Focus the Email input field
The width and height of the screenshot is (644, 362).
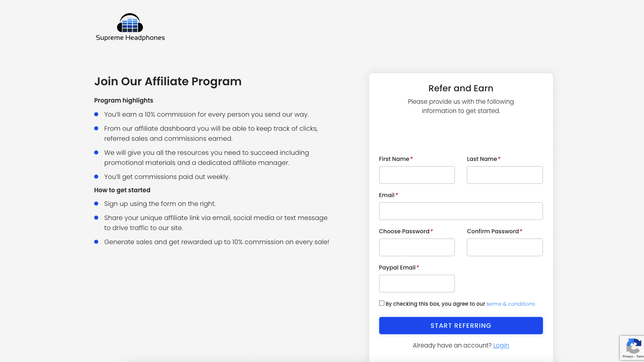point(460,211)
